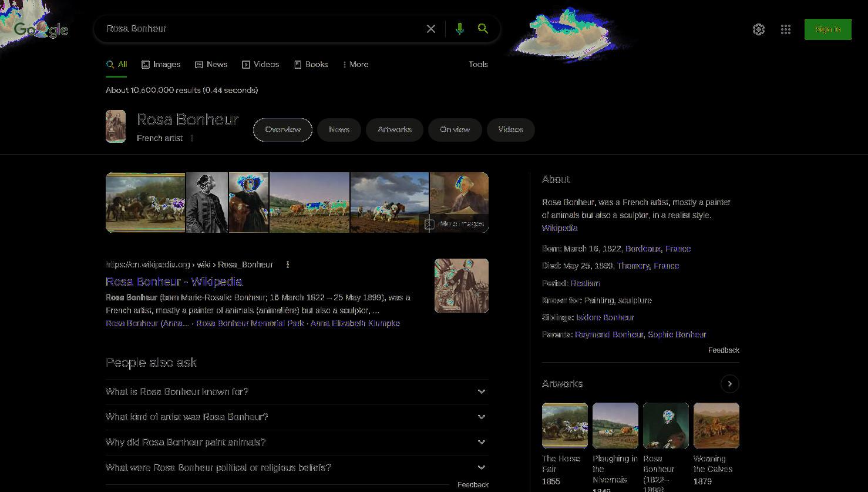Open the three-dot menu for the Wikipedia result
The image size is (868, 492).
click(288, 265)
